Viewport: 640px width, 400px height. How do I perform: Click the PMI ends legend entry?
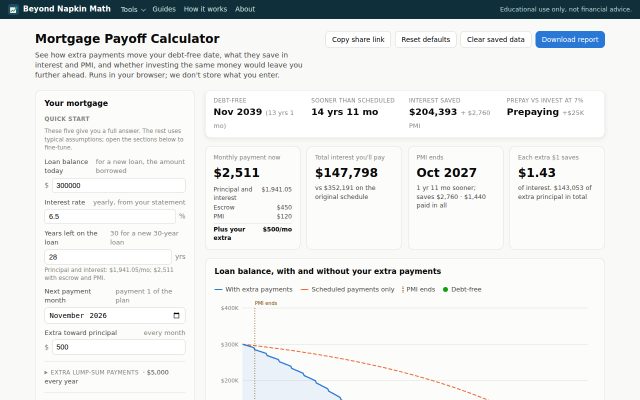point(418,289)
